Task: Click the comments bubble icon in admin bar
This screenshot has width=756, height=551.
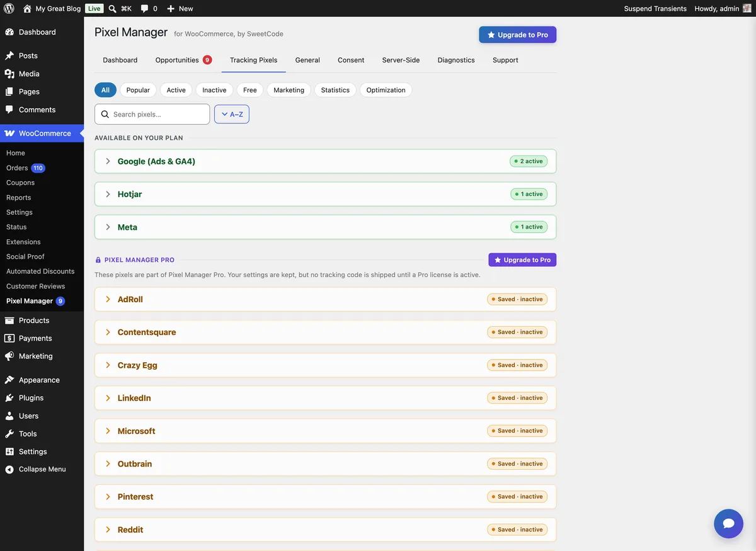Action: [145, 9]
